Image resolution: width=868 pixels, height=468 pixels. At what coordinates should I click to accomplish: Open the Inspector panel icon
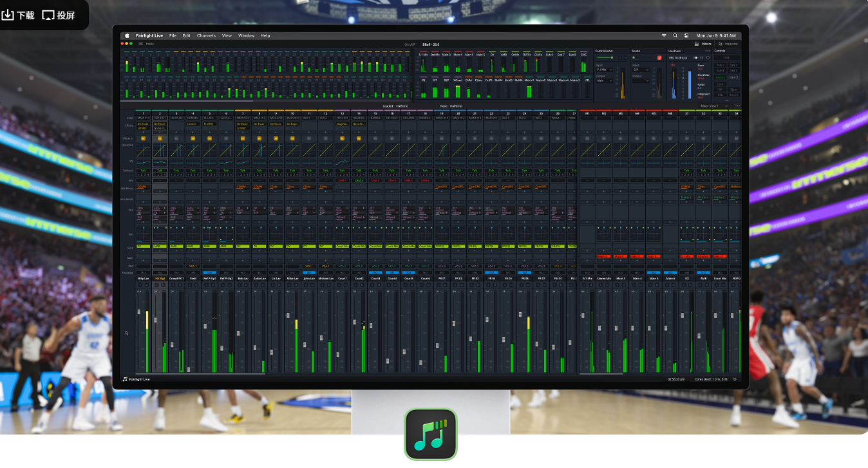pyautogui.click(x=720, y=44)
